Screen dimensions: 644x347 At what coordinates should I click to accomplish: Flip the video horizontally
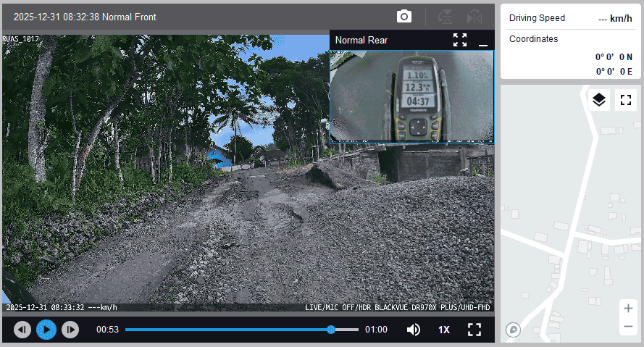474,17
